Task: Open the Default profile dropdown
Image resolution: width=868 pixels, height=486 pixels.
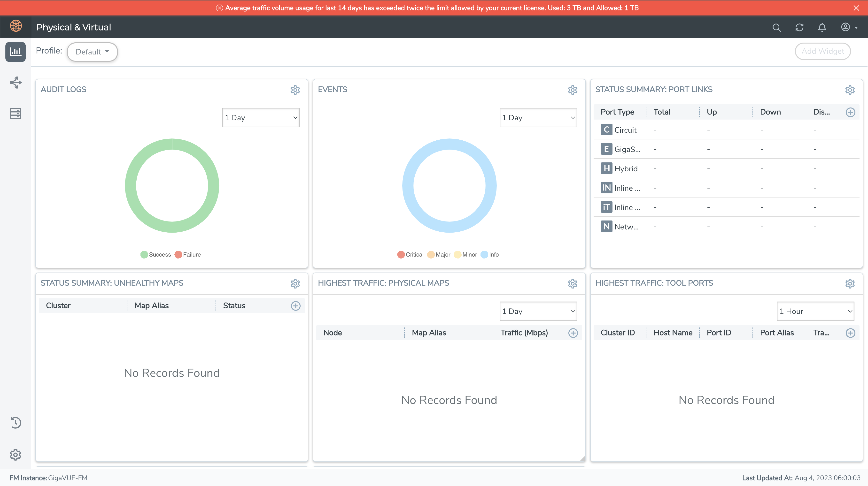Action: click(92, 52)
